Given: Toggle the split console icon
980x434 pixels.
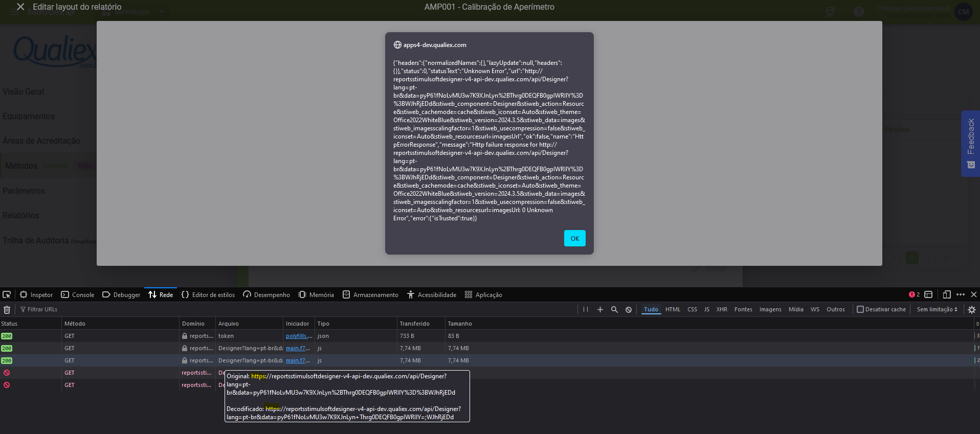Looking at the screenshot, I should [928, 294].
